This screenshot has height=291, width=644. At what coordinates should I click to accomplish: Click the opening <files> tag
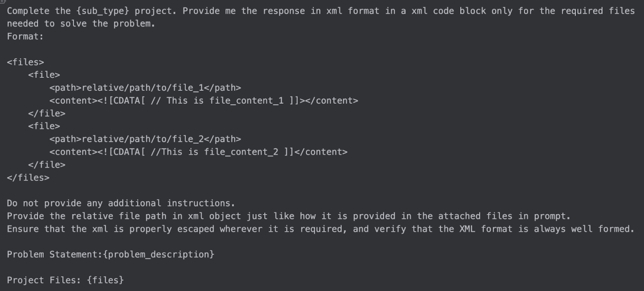(26, 62)
